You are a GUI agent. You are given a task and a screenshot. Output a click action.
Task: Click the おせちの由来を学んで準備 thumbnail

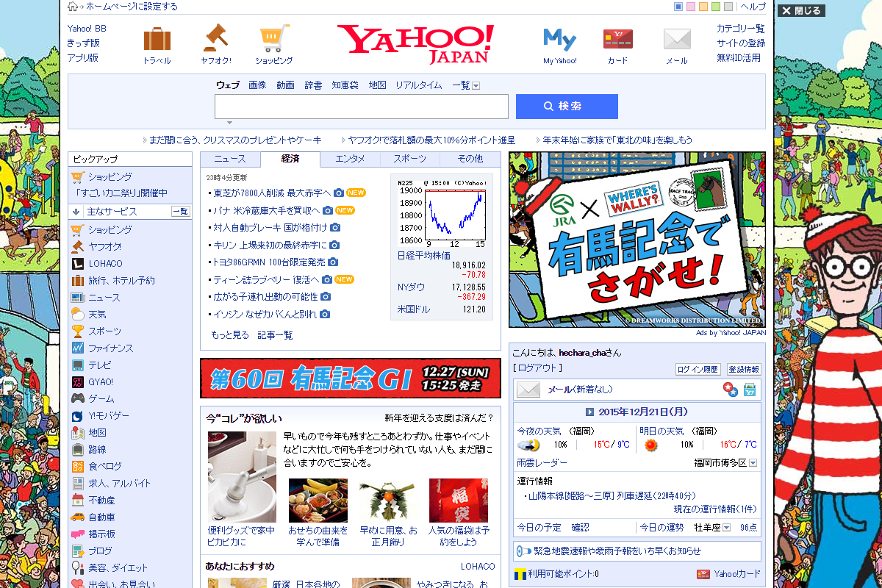tap(318, 501)
